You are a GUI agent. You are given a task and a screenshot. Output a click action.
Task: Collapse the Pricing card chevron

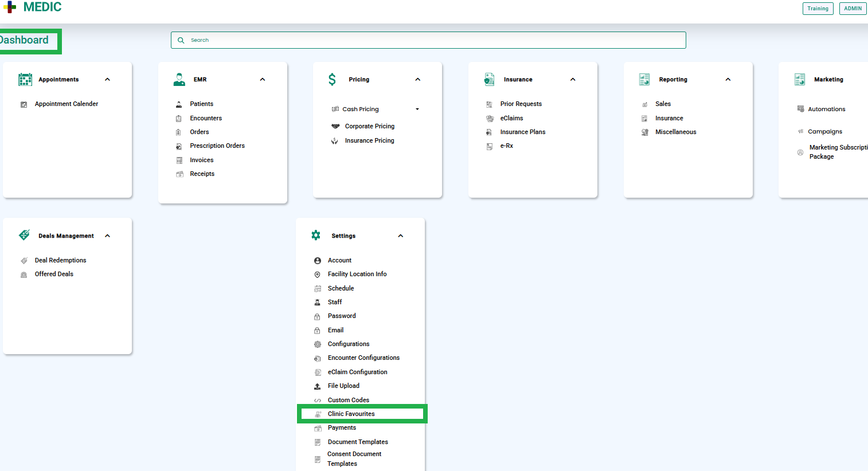[x=418, y=80]
